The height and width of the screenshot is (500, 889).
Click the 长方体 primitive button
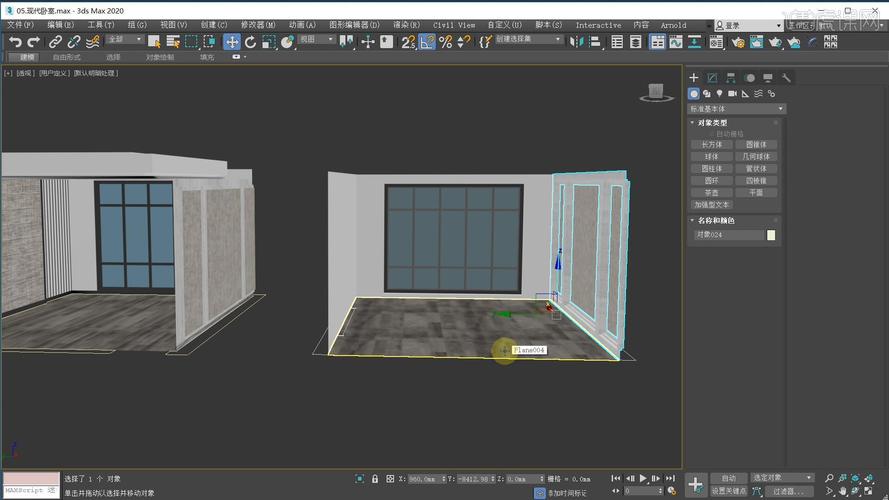pyautogui.click(x=711, y=145)
